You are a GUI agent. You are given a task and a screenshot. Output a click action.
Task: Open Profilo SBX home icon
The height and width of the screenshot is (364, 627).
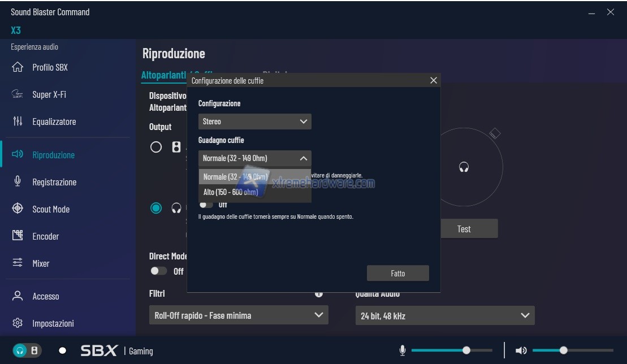point(18,67)
